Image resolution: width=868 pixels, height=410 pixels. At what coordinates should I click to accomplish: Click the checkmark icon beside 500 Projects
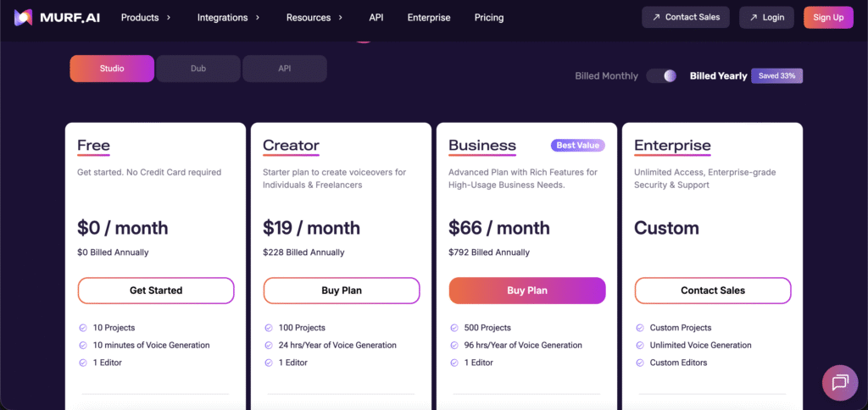click(453, 328)
